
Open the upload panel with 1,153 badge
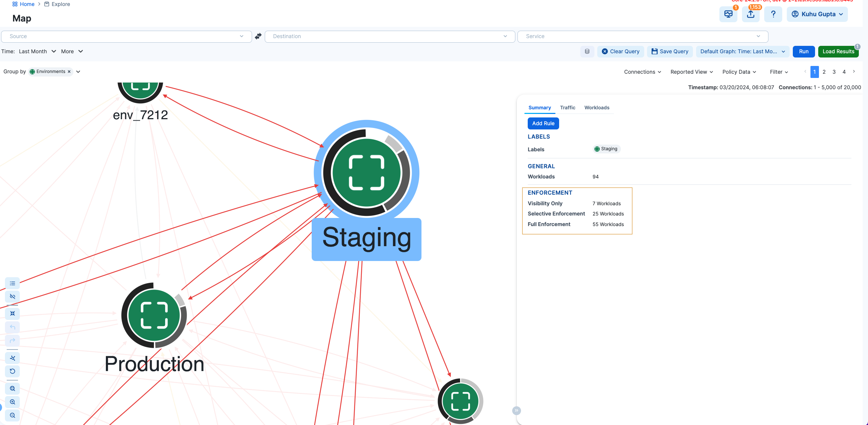click(x=750, y=14)
